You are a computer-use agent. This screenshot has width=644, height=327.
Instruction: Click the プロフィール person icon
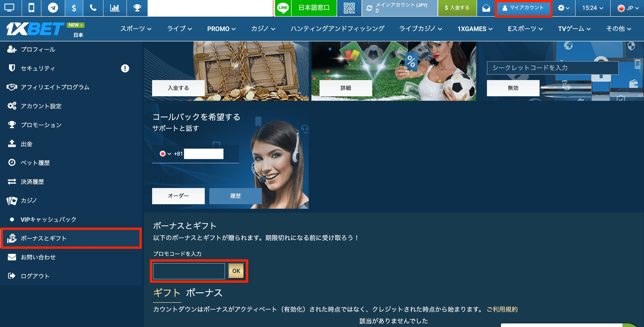(x=11, y=49)
